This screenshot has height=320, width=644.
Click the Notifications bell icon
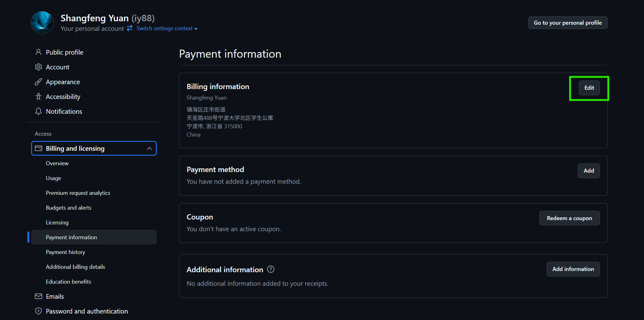pyautogui.click(x=38, y=111)
